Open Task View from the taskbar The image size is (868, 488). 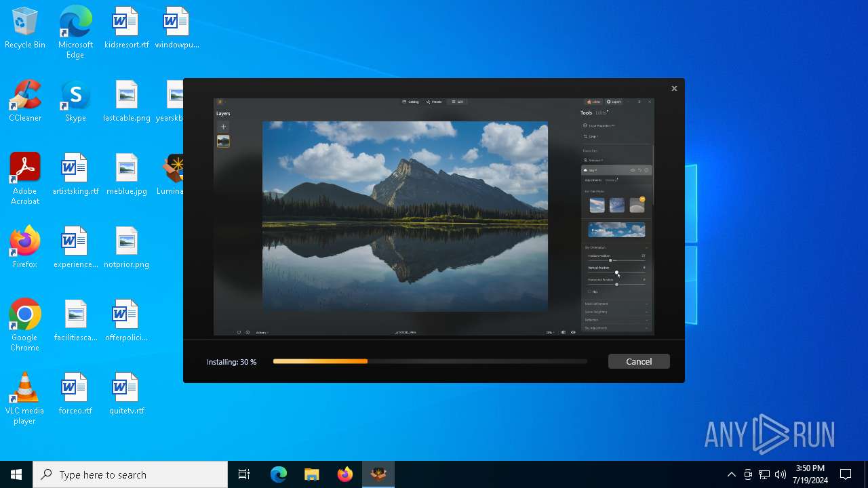point(244,474)
